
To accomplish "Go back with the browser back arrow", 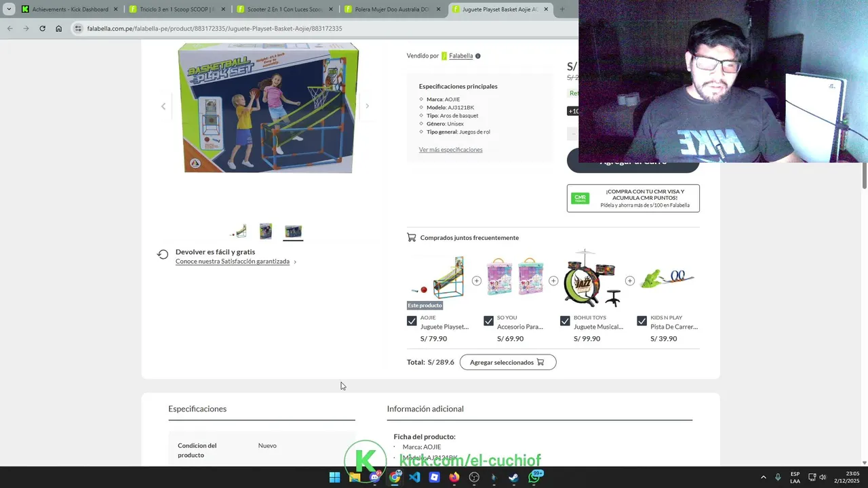I will pyautogui.click(x=9, y=28).
